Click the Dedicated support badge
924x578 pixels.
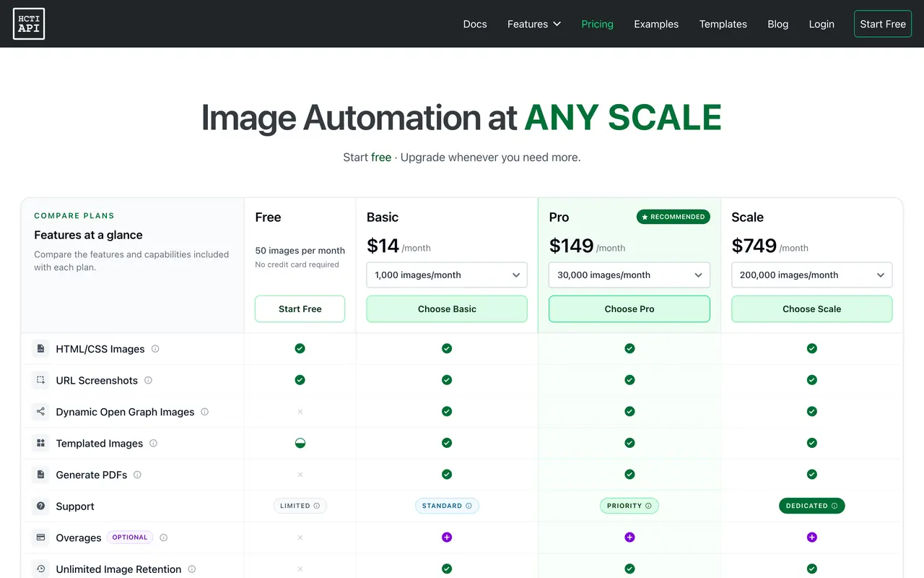tap(812, 506)
